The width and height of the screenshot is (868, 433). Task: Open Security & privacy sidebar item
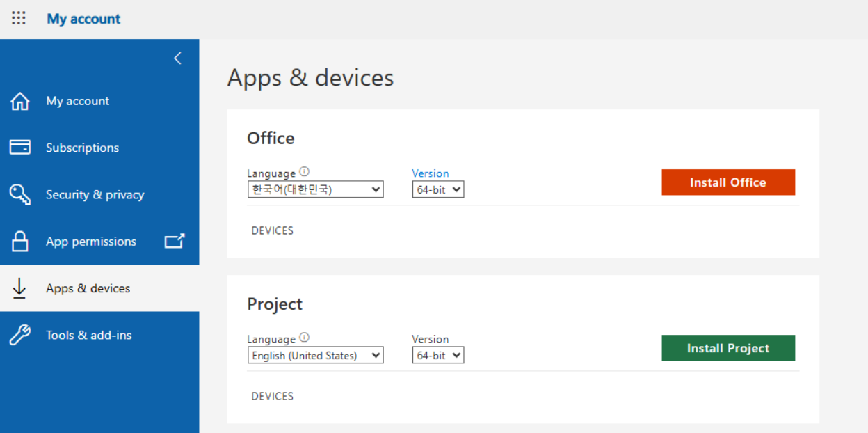coord(99,194)
